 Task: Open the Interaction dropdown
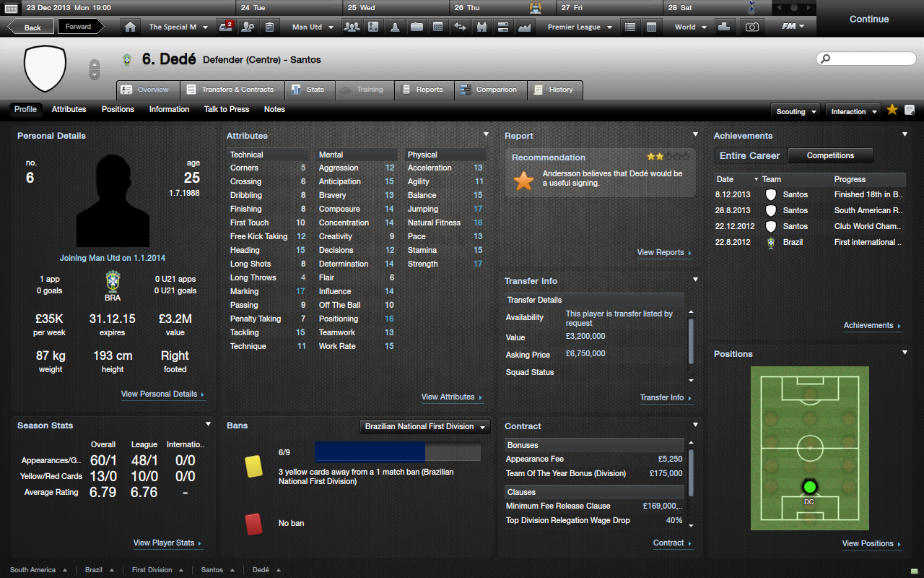click(853, 111)
